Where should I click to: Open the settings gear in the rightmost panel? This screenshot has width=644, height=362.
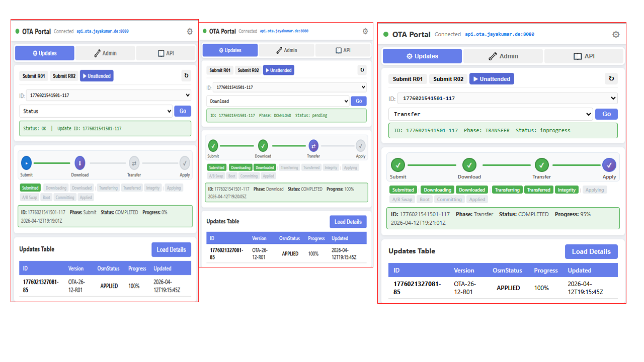tap(616, 35)
